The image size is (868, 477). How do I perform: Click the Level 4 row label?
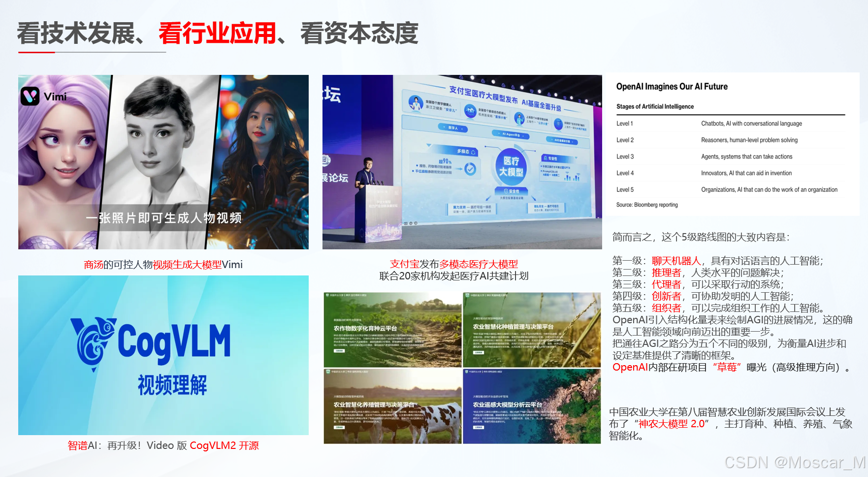coord(625,173)
